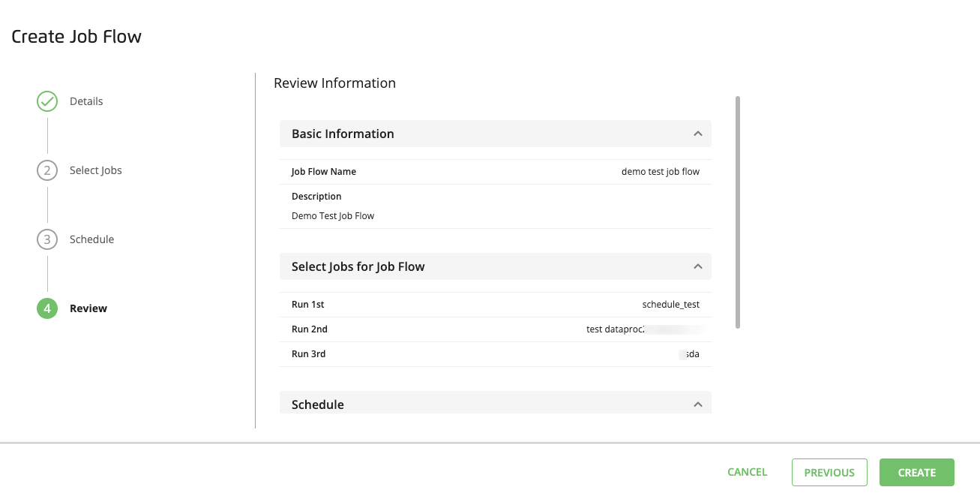Go to the Details step label

click(x=86, y=101)
